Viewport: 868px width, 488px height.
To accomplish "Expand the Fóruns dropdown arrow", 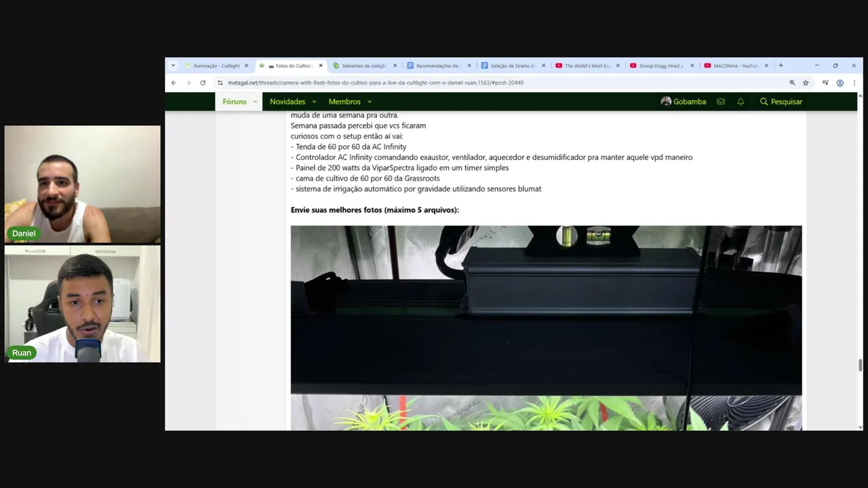I will click(x=256, y=102).
